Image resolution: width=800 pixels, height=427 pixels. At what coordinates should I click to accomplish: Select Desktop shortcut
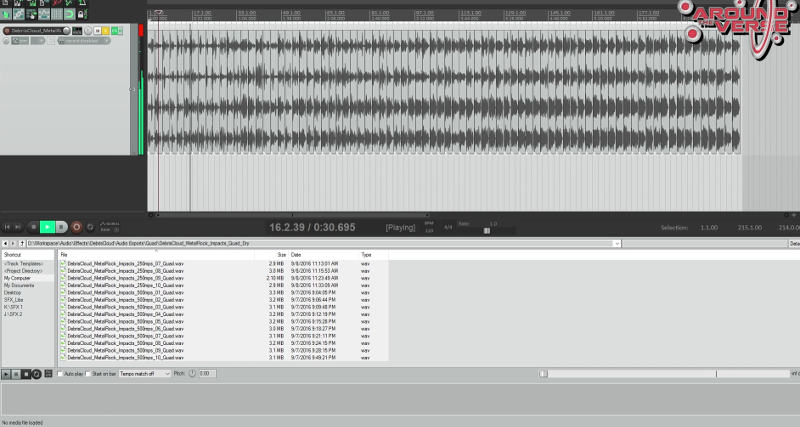tap(13, 292)
